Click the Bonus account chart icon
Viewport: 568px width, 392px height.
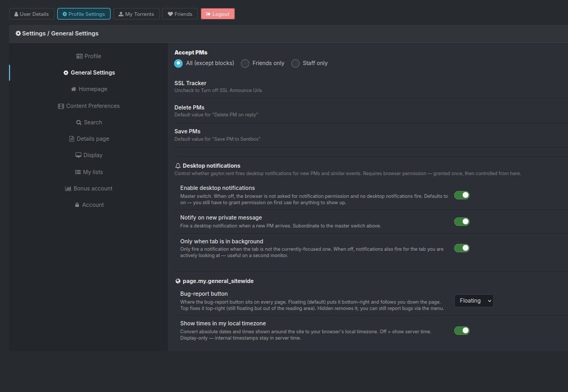[x=68, y=188]
